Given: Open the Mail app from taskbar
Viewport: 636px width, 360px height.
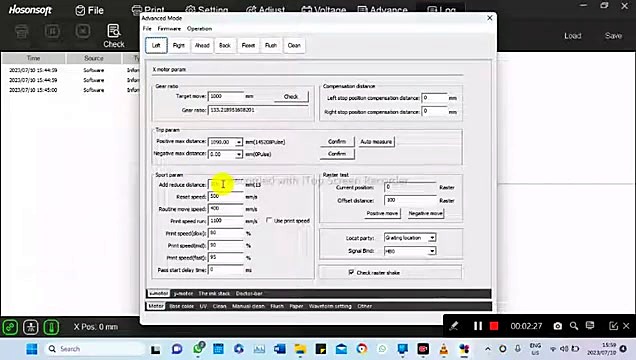Looking at the screenshot, I should [341, 349].
